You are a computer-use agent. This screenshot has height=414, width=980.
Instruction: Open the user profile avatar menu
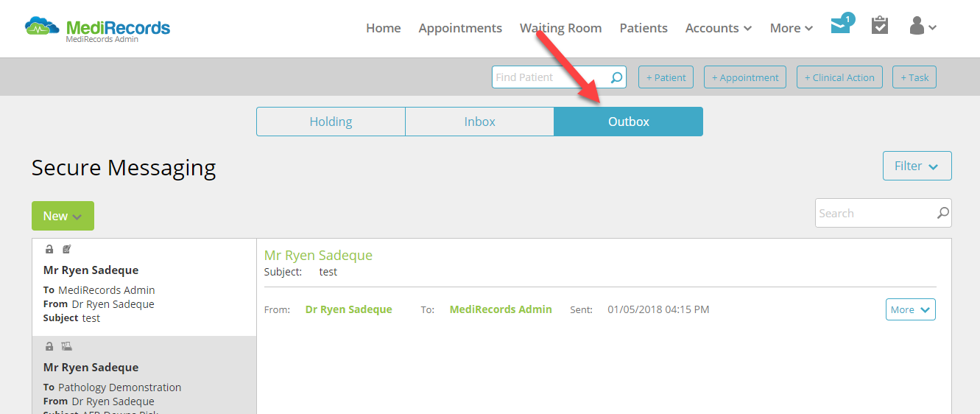(x=923, y=27)
